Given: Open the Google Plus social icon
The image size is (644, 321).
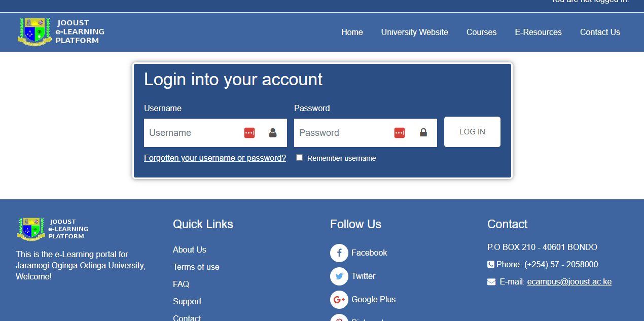Looking at the screenshot, I should pyautogui.click(x=339, y=300).
